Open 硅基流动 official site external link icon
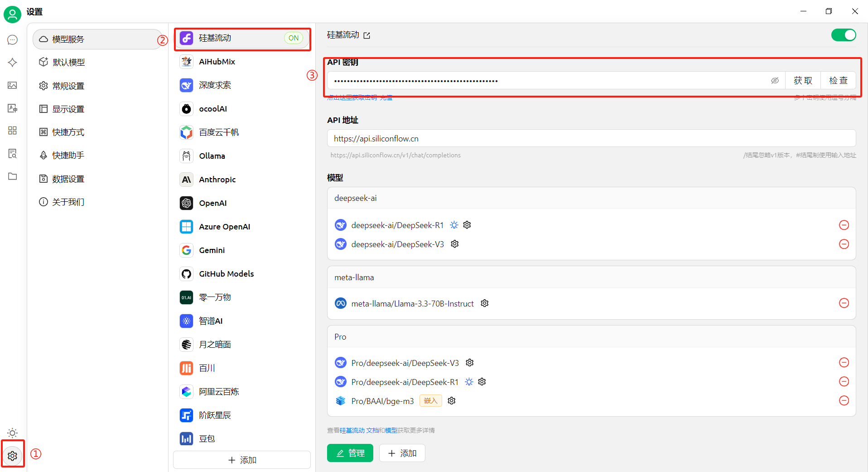The width and height of the screenshot is (868, 472). pyautogui.click(x=367, y=35)
